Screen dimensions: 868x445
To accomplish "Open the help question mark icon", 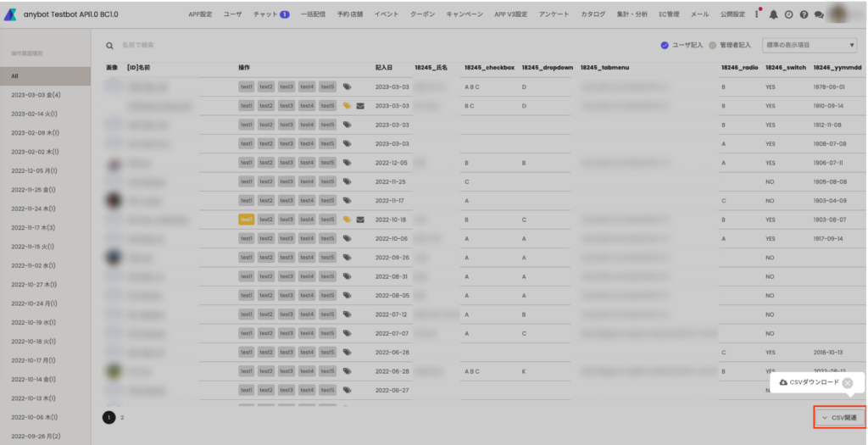I will click(804, 14).
